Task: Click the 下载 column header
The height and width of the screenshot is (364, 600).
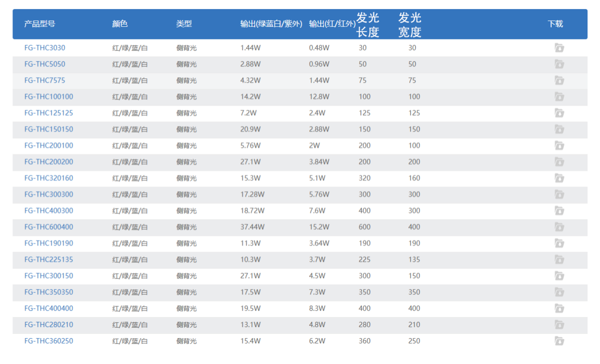Action: (555, 24)
